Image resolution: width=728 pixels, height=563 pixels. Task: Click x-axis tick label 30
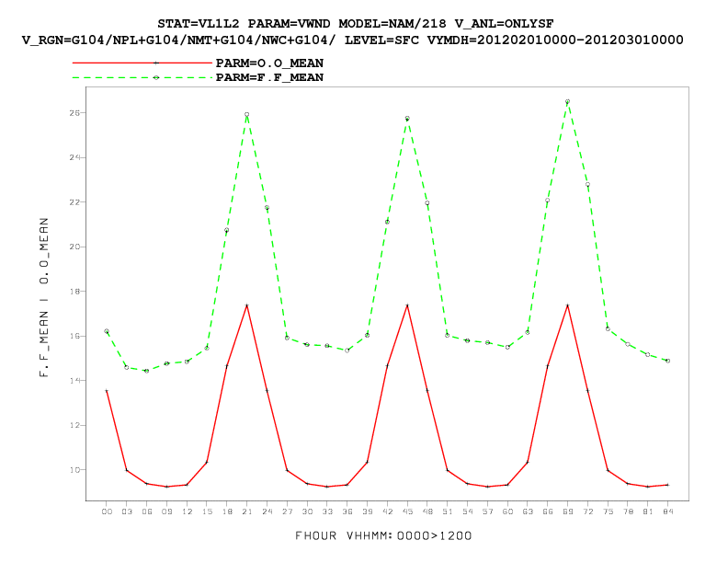(307, 511)
